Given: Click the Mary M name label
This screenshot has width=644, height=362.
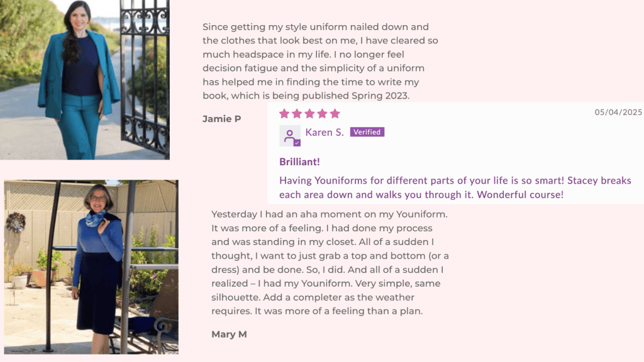Looking at the screenshot, I should click(229, 334).
